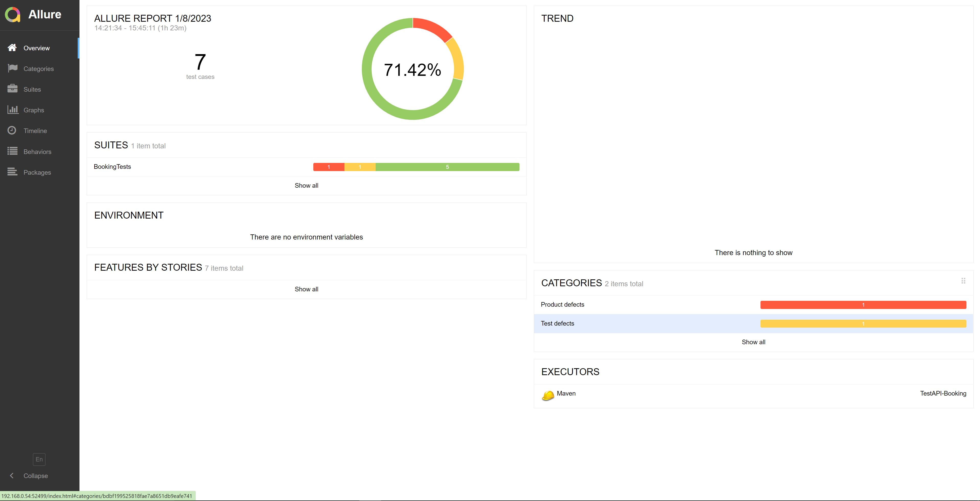Open Behaviors via the list icon

point(12,151)
